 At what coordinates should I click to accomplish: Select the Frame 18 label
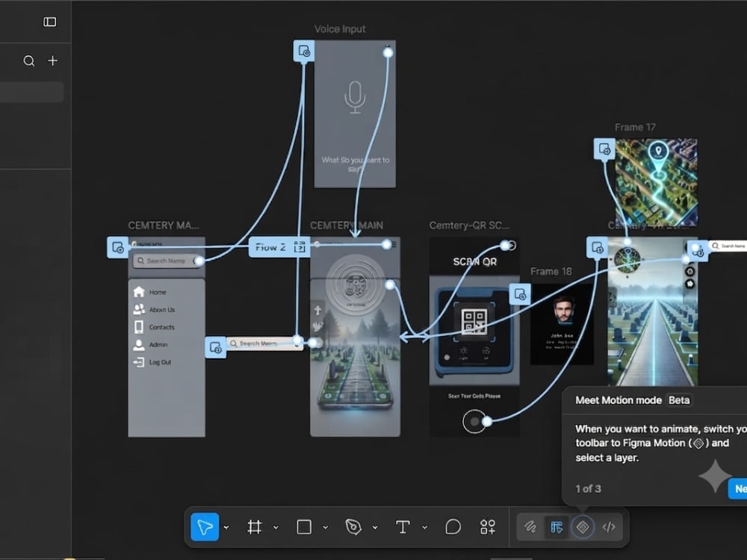[551, 272]
